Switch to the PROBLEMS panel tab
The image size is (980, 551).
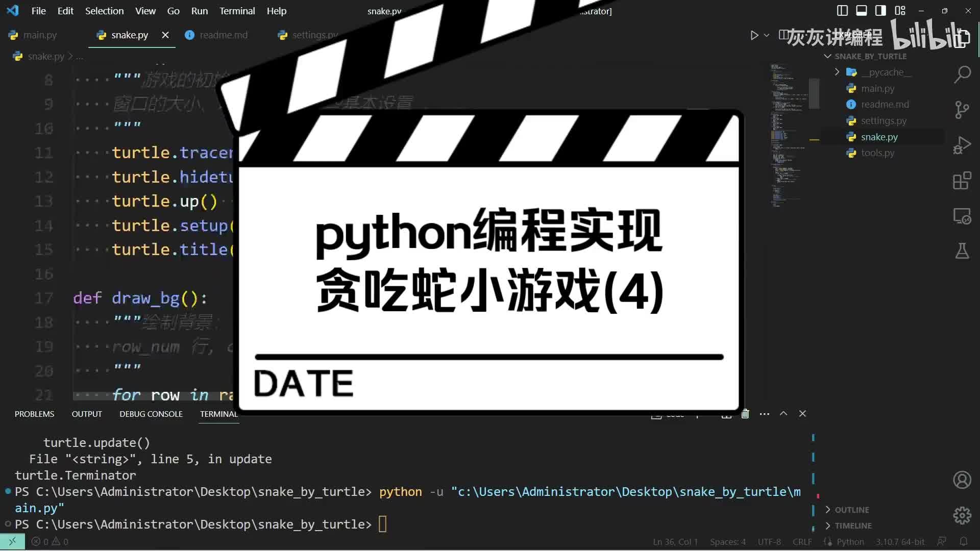34,414
